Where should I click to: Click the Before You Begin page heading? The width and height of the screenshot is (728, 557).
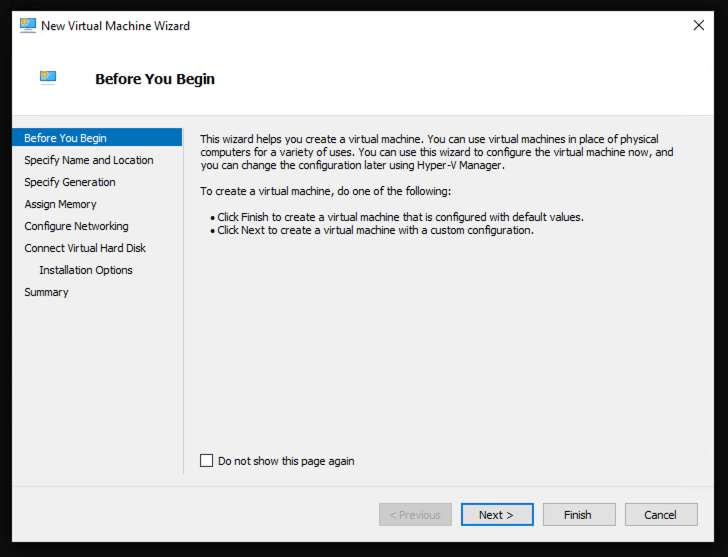point(155,79)
